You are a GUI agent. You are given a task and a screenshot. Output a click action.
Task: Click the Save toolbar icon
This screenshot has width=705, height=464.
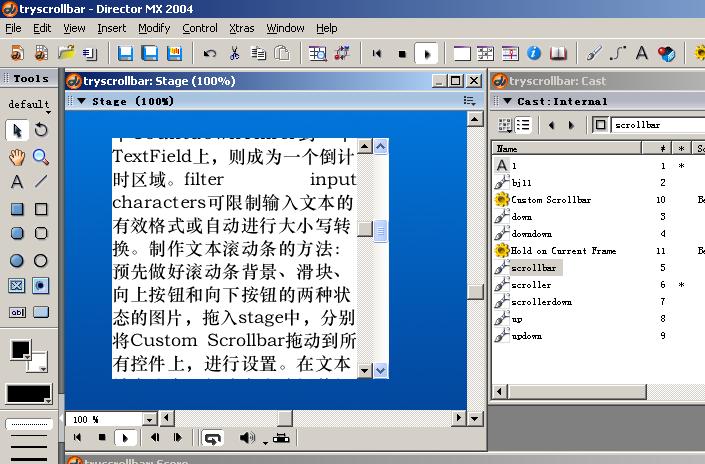pos(125,54)
